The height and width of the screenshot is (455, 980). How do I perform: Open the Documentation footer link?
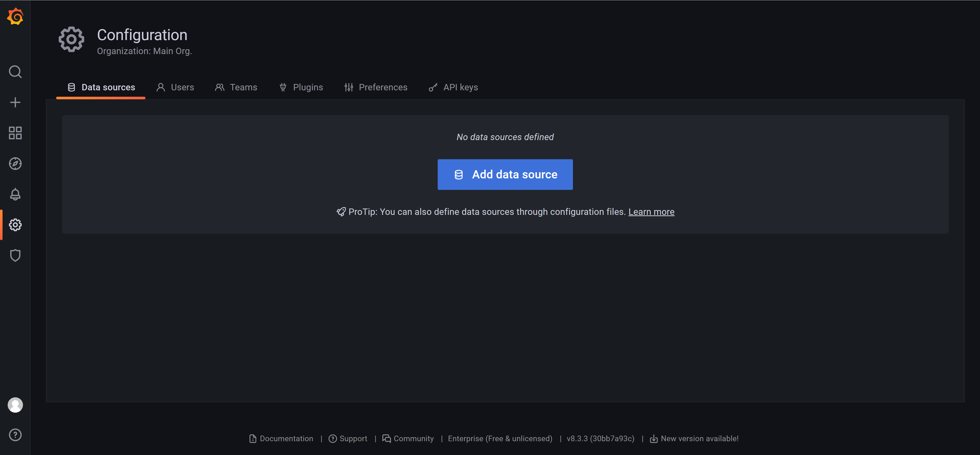281,439
